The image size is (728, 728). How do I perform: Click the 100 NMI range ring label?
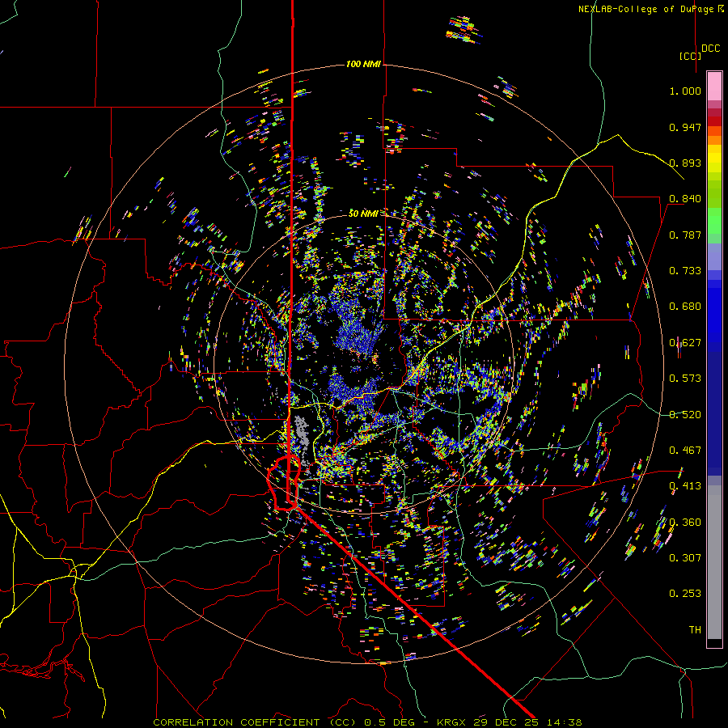(x=363, y=64)
